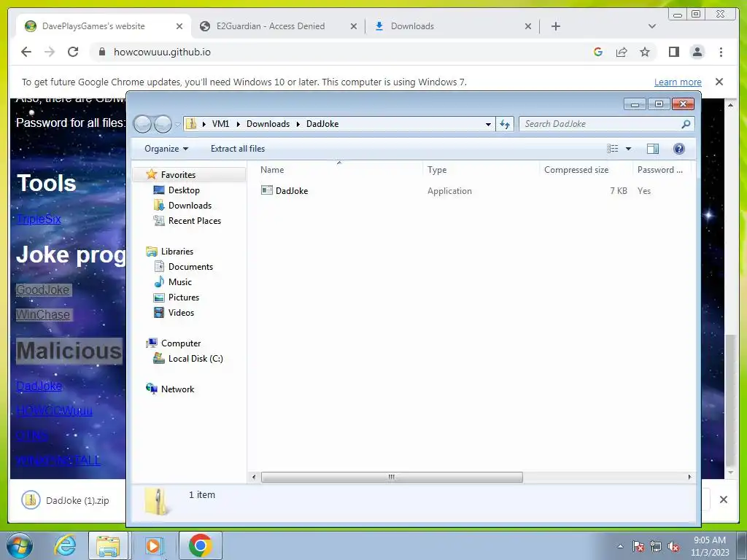Click the site lock icon
The width and height of the screenshot is (747, 560).
pyautogui.click(x=102, y=52)
